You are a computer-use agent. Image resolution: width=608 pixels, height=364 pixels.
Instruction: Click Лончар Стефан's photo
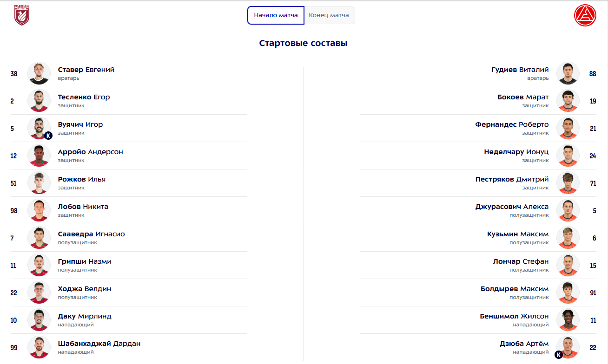coord(568,265)
